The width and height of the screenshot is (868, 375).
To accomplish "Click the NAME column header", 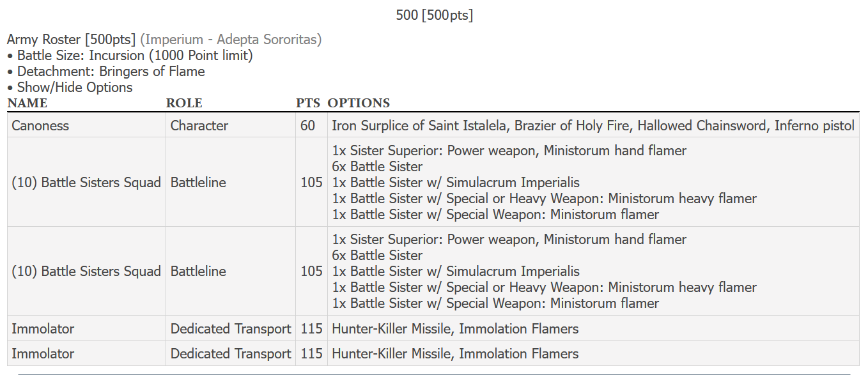I will pyautogui.click(x=27, y=103).
